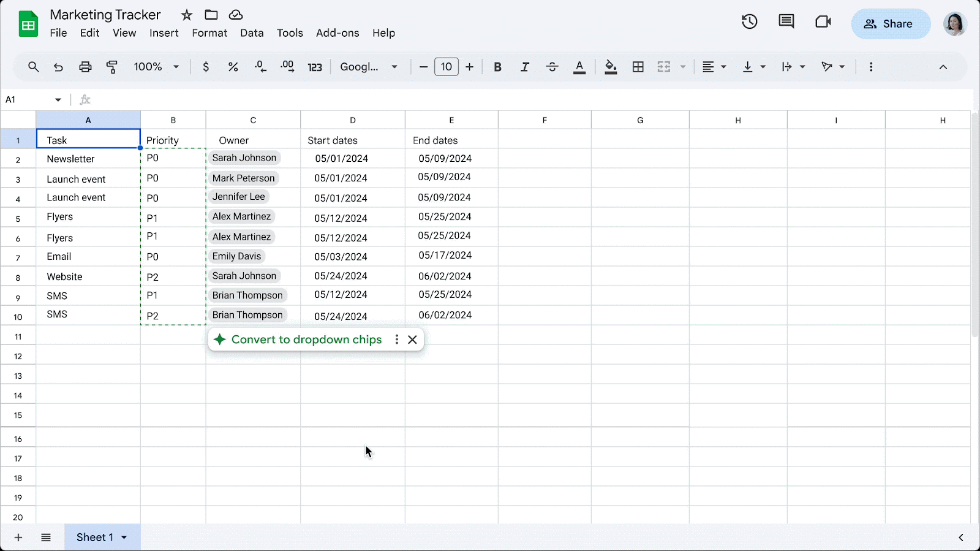The height and width of the screenshot is (551, 980).
Task: Toggle strikethrough formatting
Action: pos(552,67)
